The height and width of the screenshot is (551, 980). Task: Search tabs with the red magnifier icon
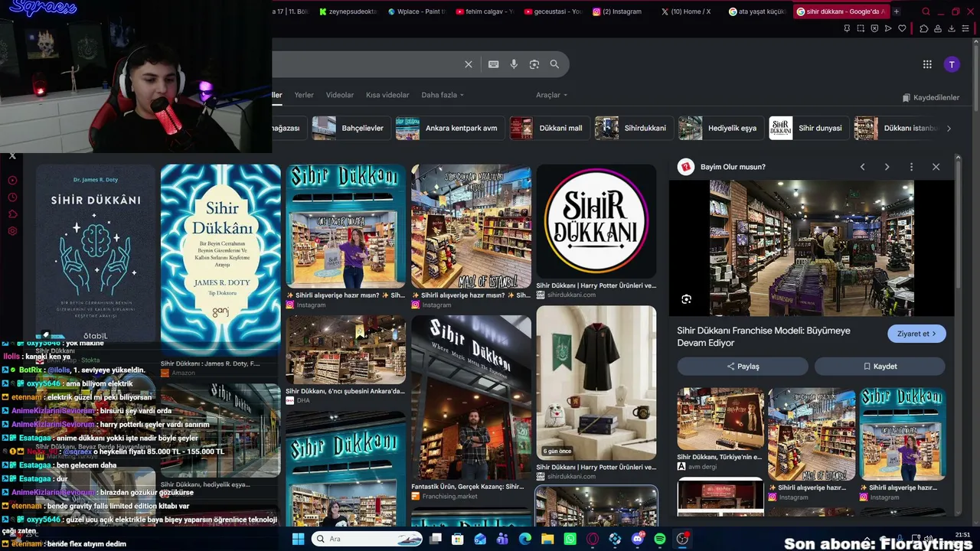click(926, 11)
